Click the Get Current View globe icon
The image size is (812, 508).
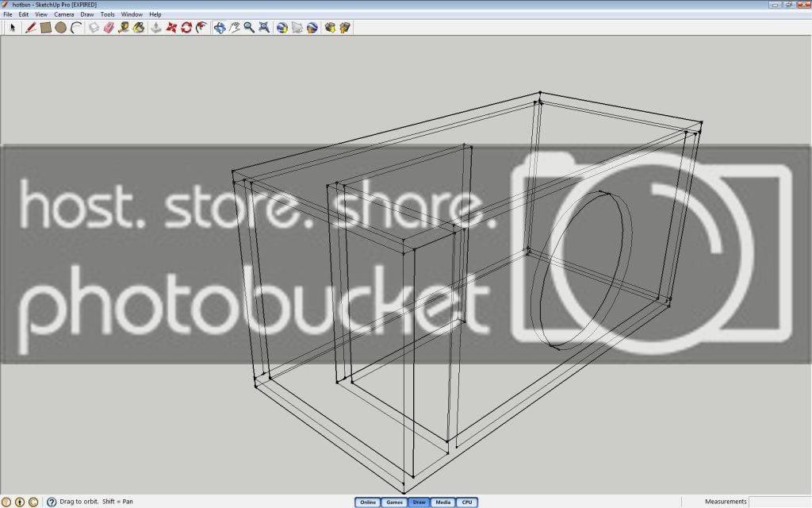tap(282, 28)
